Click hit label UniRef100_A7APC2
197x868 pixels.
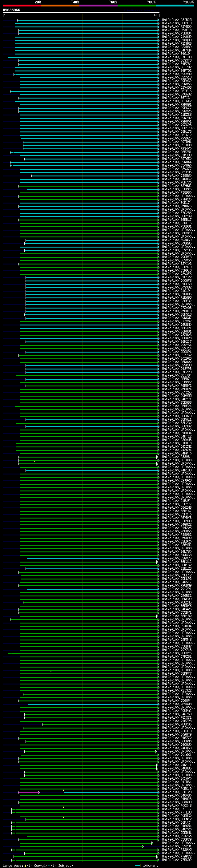click(176, 857)
